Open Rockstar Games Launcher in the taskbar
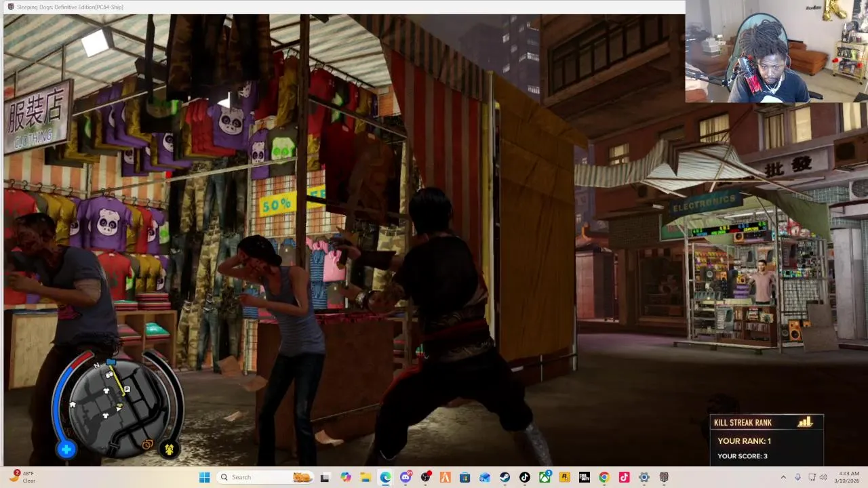Viewport: 868px width, 488px height. (x=564, y=477)
